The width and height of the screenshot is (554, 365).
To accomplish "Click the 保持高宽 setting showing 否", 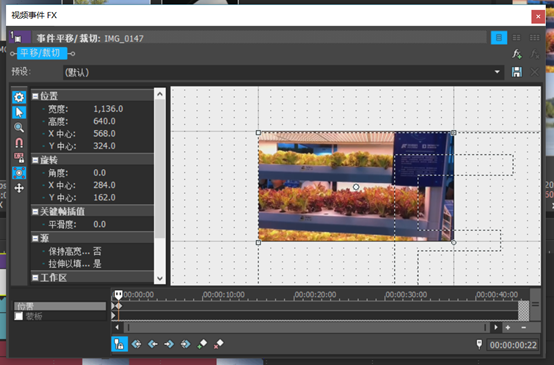I will point(97,251).
